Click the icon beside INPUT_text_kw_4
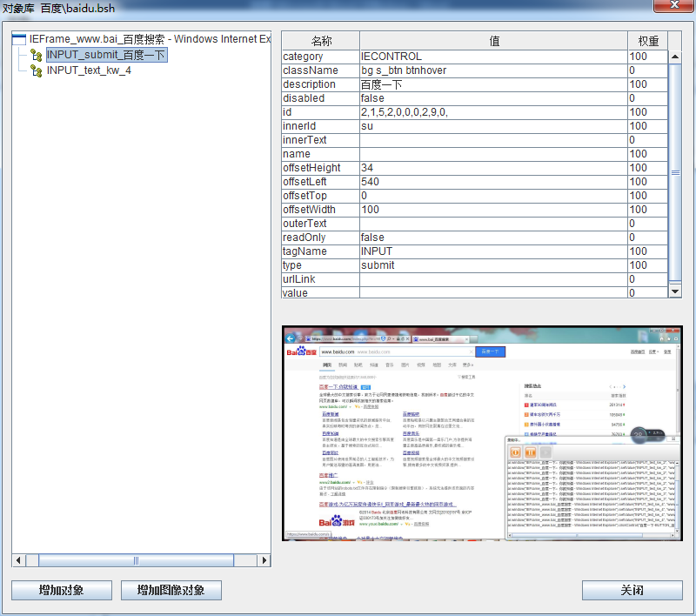 (36, 70)
